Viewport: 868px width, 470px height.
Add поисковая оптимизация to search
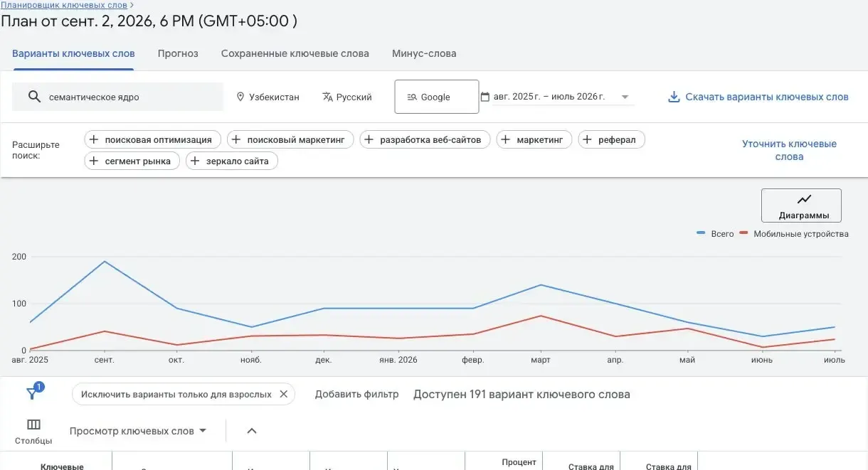pos(153,140)
